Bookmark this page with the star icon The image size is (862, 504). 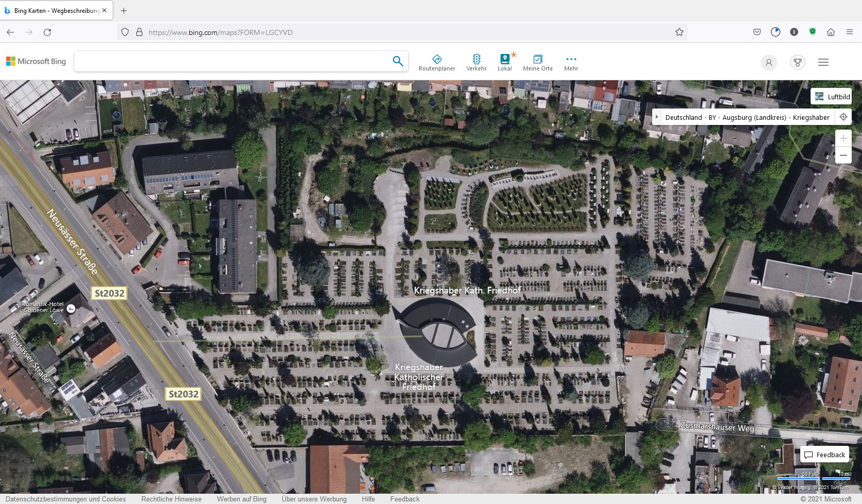[679, 32]
